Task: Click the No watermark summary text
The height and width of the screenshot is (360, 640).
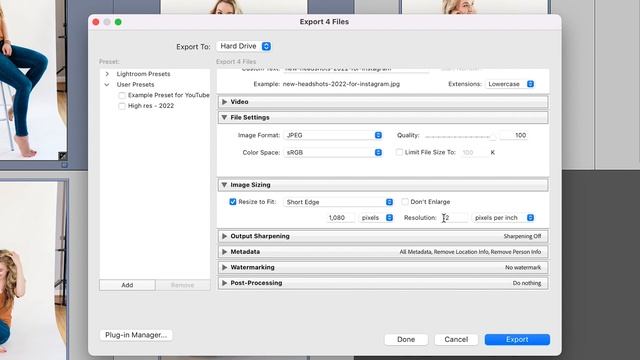Action: point(523,267)
